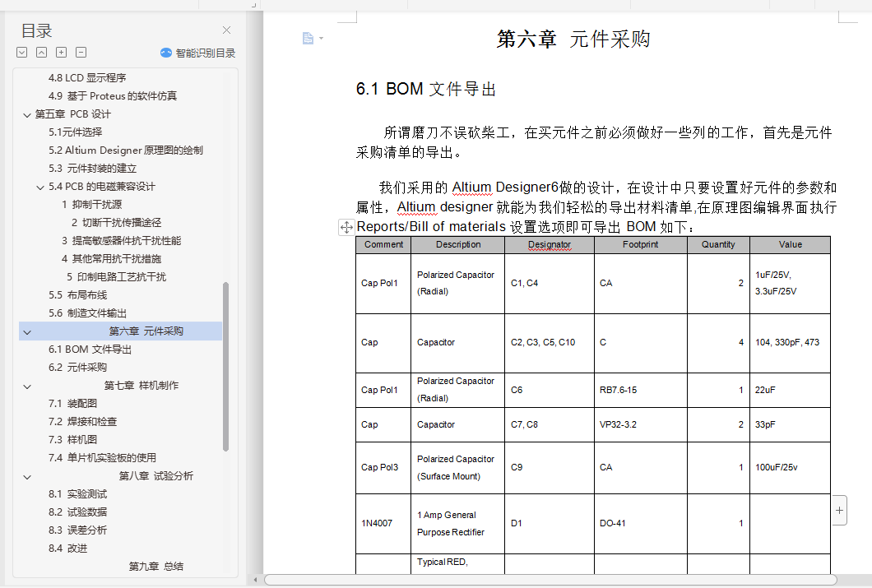The height and width of the screenshot is (588, 872).
Task: Click the Description table header cell
Action: 458,244
